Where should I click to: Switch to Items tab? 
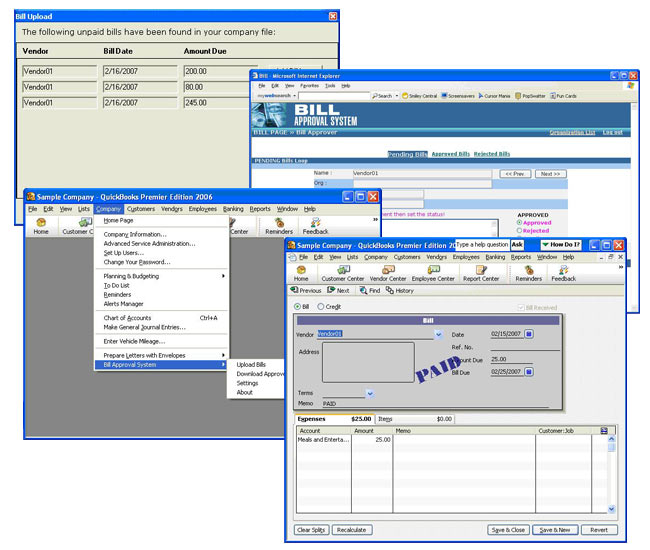click(x=415, y=419)
